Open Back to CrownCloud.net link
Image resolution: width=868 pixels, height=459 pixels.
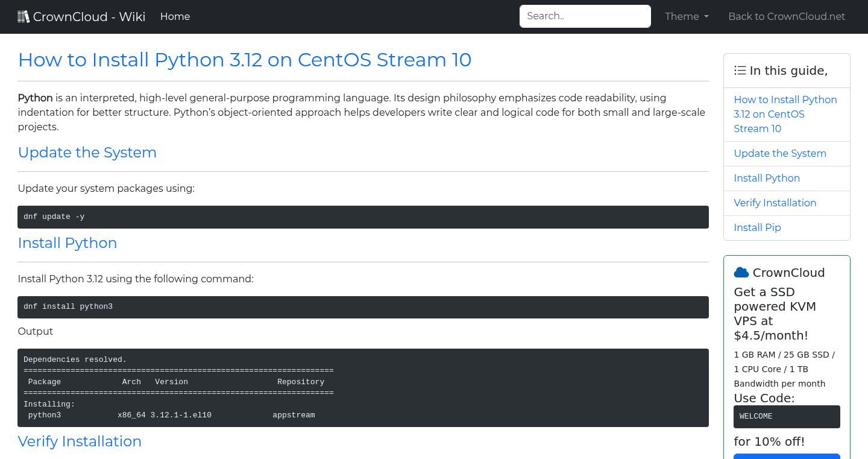pos(786,17)
